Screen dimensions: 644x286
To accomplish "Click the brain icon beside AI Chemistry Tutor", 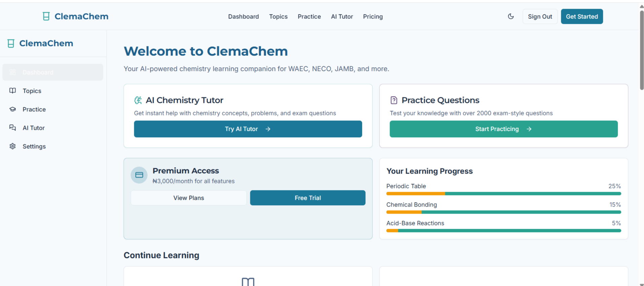I will coord(138,100).
